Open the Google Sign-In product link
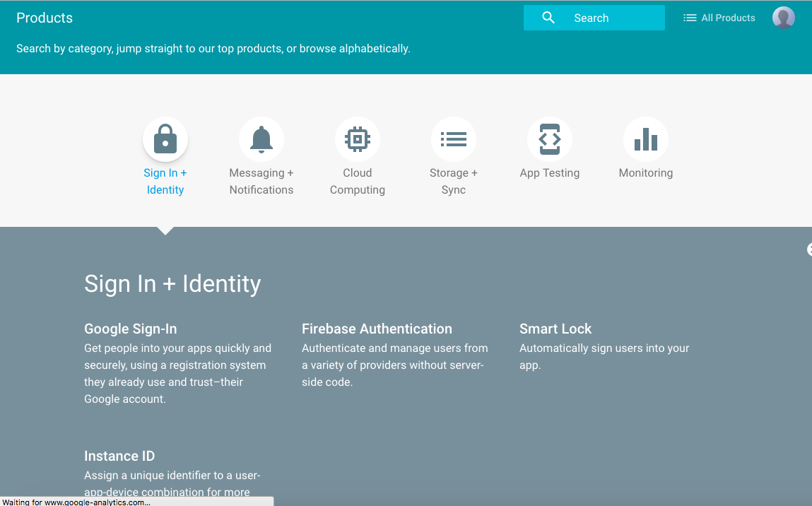The width and height of the screenshot is (812, 506). [131, 329]
